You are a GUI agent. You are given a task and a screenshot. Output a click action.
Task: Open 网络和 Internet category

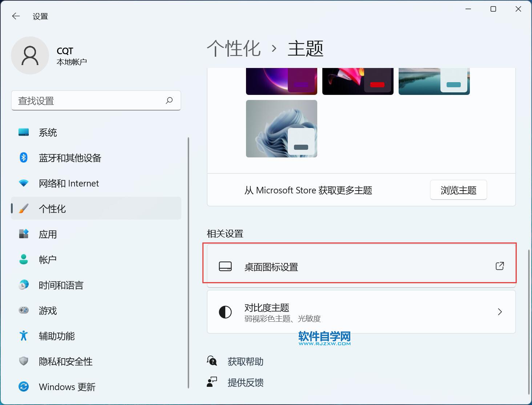click(96, 183)
